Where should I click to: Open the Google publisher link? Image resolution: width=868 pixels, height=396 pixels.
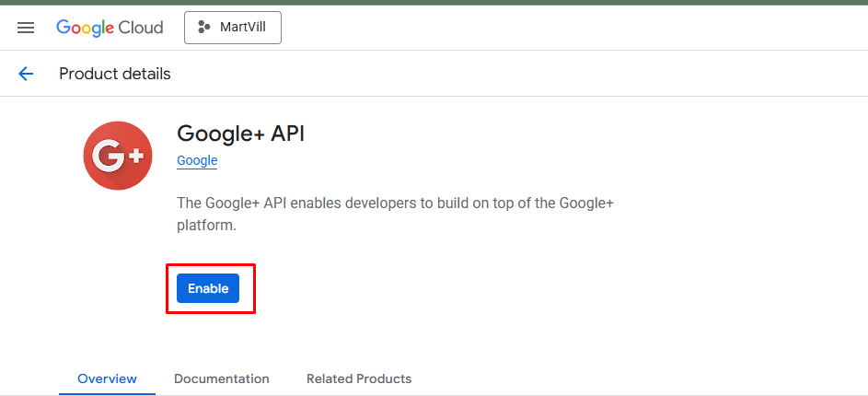(x=197, y=160)
